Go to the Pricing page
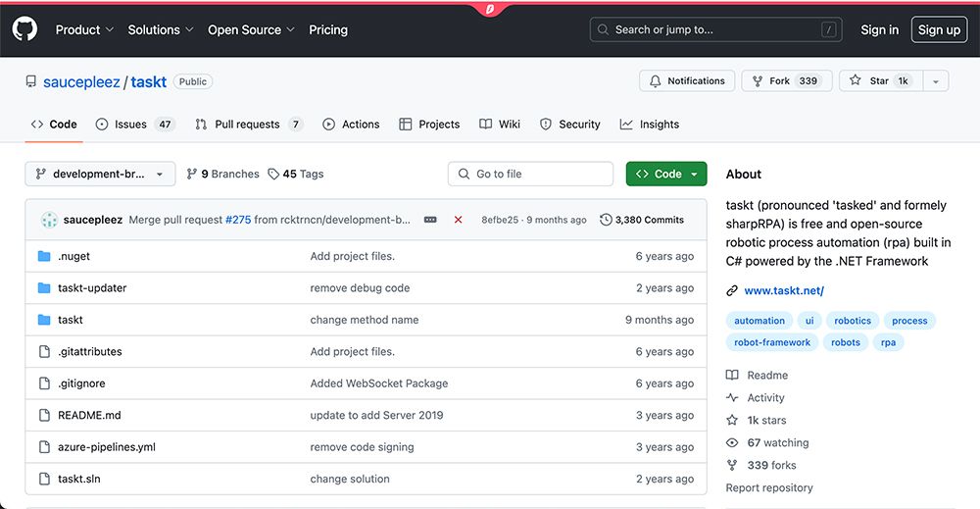This screenshot has width=980, height=509. point(328,29)
